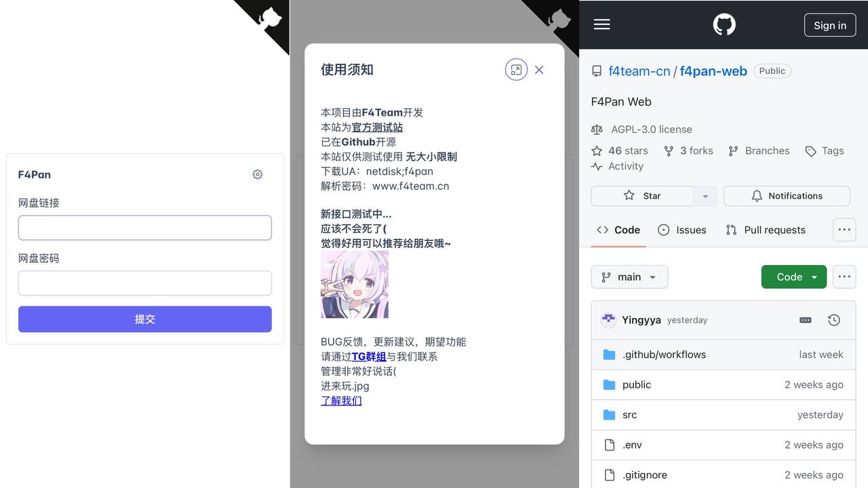Screen dimensions: 868x488
Task: View the 3 forks link
Action: click(696, 150)
